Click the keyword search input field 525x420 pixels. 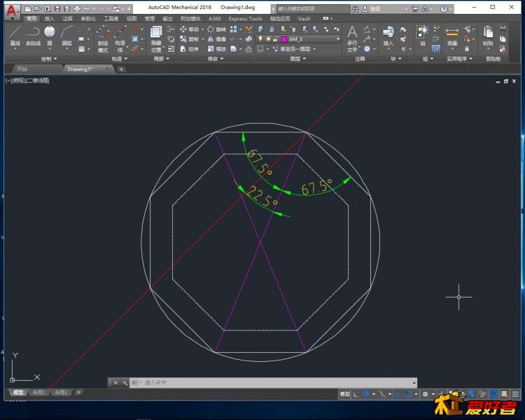point(313,9)
